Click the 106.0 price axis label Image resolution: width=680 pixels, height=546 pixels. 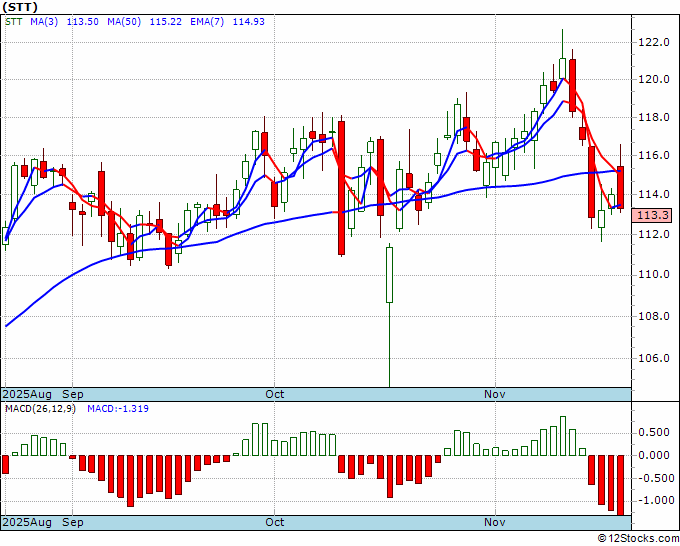654,358
